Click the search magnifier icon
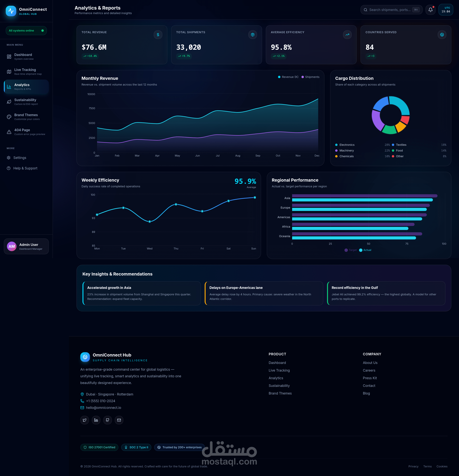This screenshot has height=476, width=459. click(365, 10)
